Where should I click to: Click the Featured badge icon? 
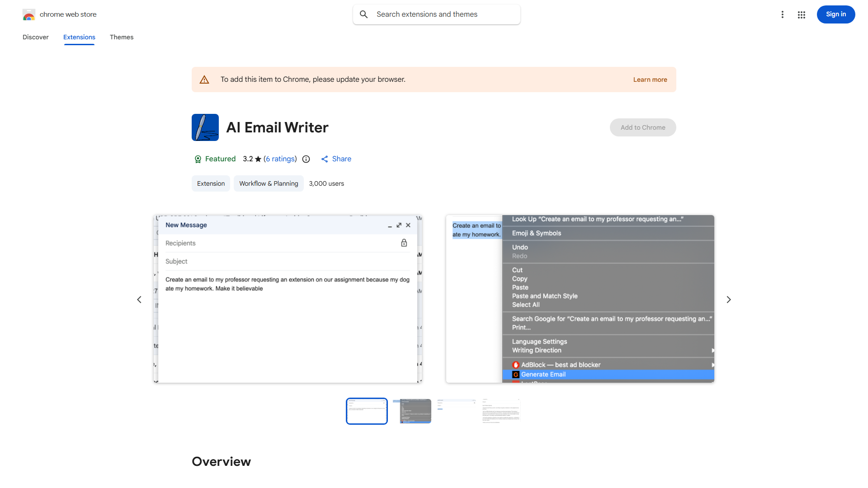pos(198,159)
